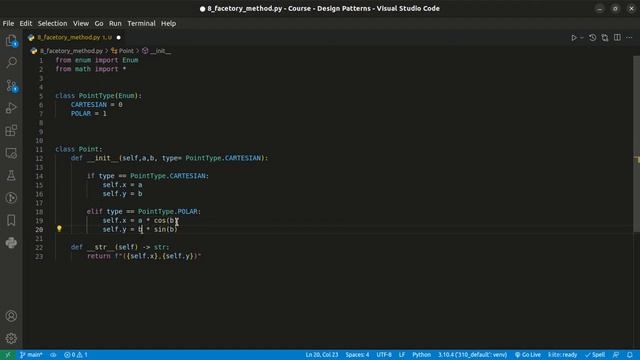This screenshot has width=640, height=360.
Task: Change file encoding UTF-8
Action: (x=384, y=355)
